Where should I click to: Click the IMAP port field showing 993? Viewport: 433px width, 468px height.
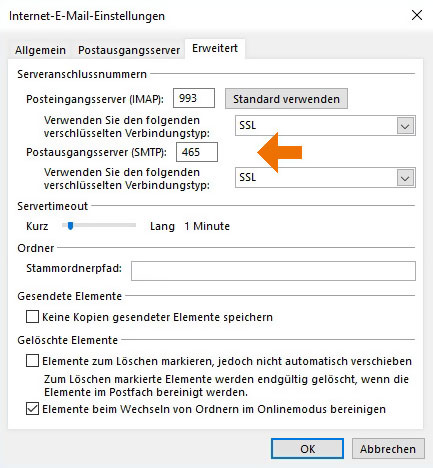(194, 98)
